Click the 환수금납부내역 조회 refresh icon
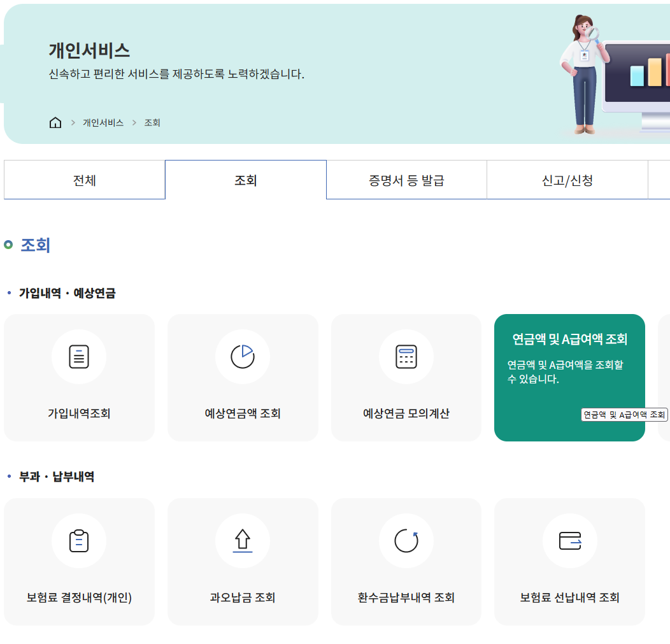Image resolution: width=670 pixels, height=644 pixels. 406,541
